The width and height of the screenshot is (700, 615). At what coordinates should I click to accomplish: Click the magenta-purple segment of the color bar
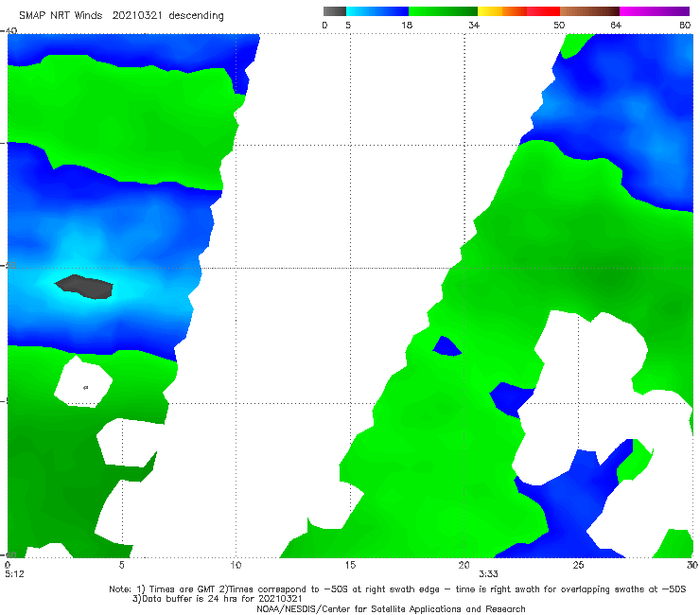(x=655, y=11)
